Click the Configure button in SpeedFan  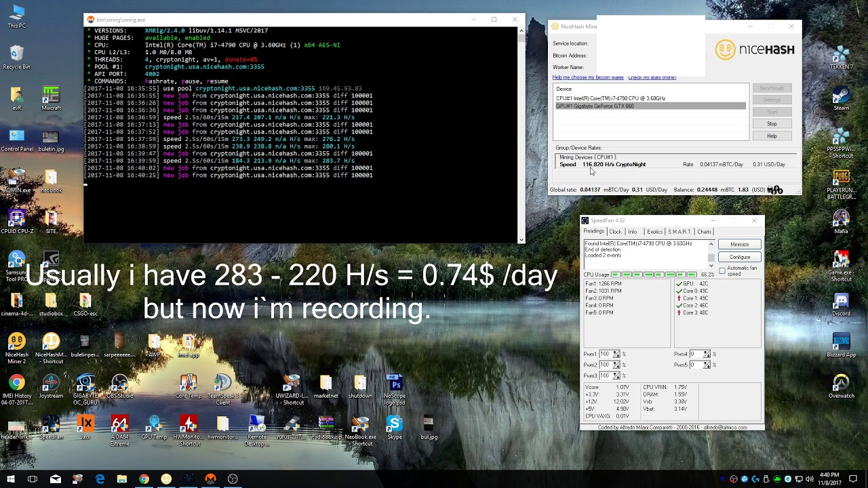pyautogui.click(x=740, y=257)
